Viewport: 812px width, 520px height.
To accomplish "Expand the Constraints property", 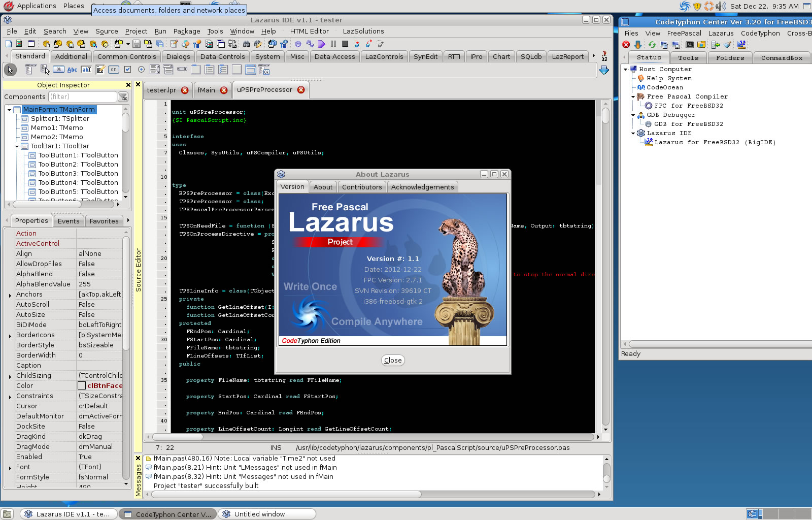I will 10,397.
